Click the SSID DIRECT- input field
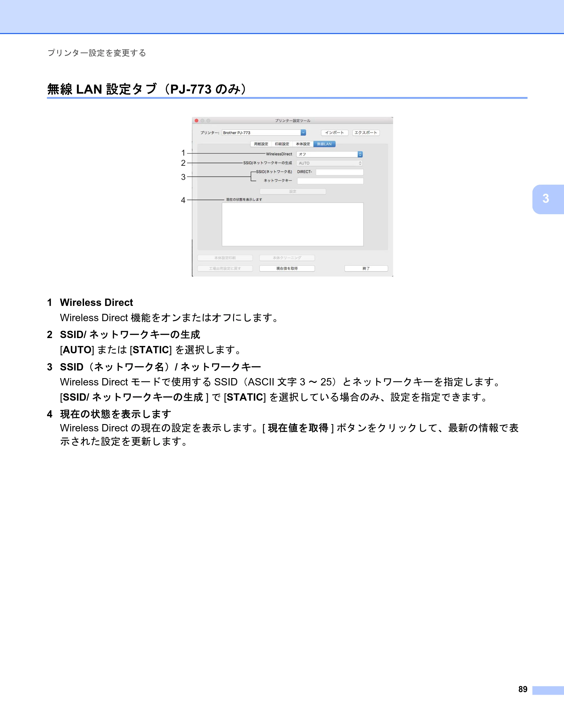The image size is (564, 728). (340, 172)
